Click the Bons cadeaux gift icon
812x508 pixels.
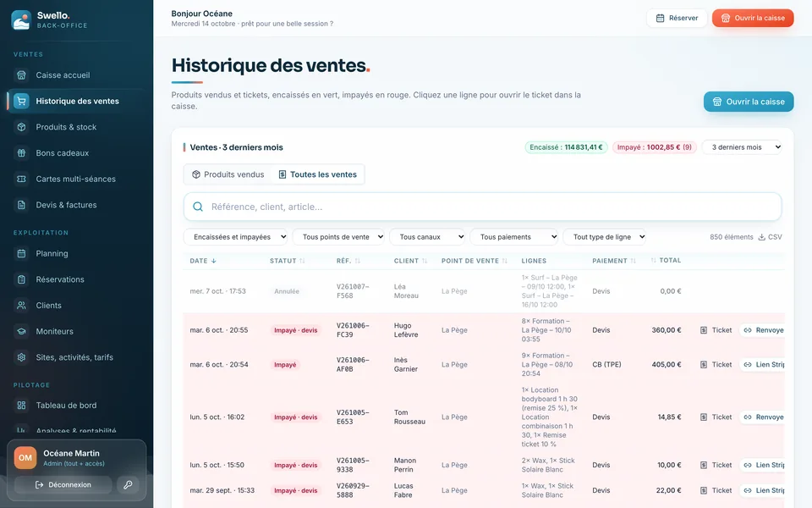tap(21, 153)
